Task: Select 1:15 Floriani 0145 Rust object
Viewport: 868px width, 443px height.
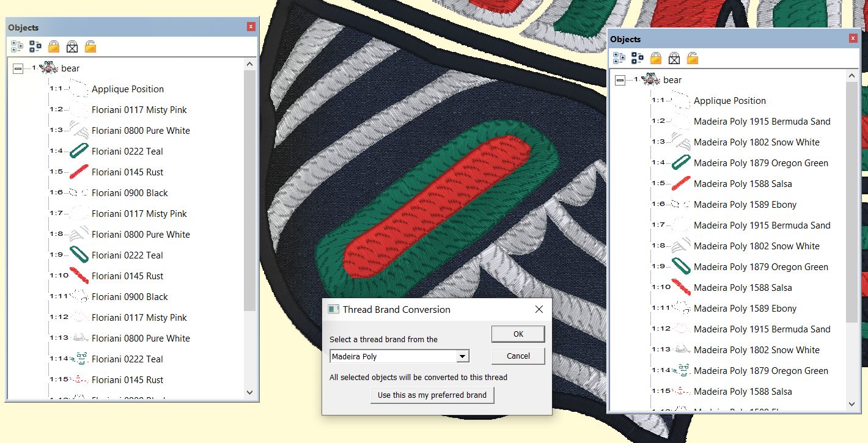Action: tap(127, 380)
